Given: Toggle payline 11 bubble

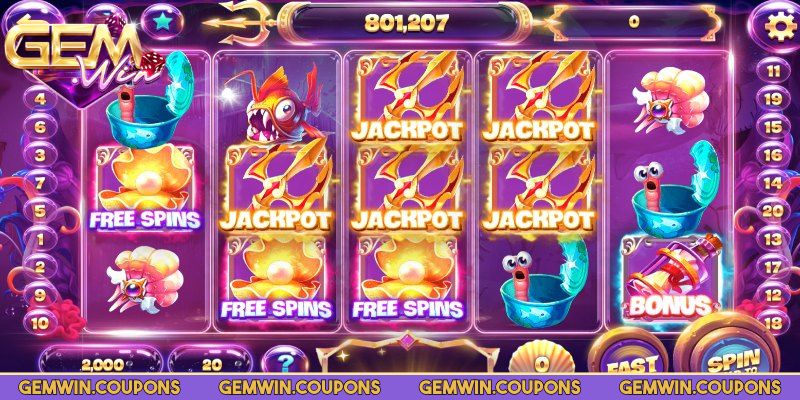Looking at the screenshot, I should point(772,71).
